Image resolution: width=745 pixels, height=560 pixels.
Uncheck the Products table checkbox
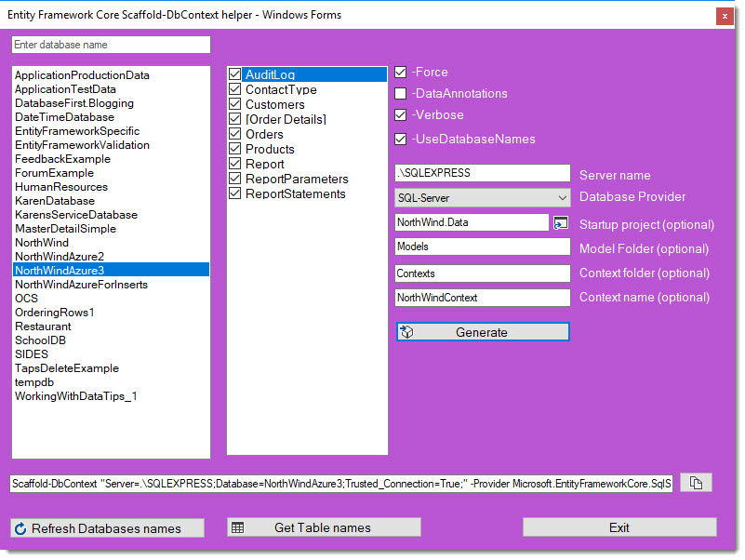click(234, 148)
